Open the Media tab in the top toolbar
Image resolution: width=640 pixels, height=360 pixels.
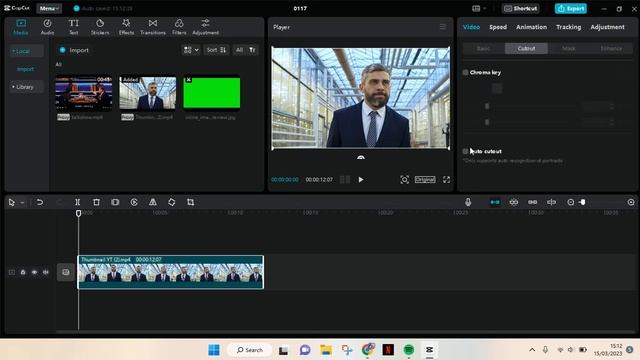[21, 27]
